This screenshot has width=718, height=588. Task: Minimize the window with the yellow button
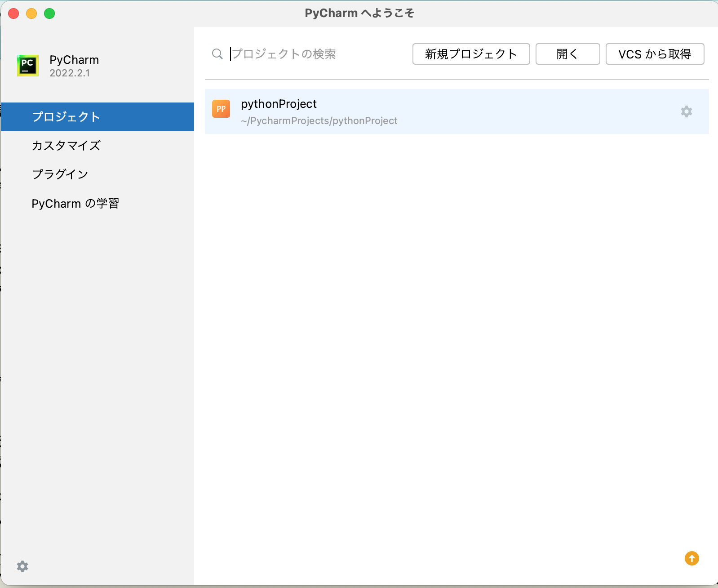(x=31, y=13)
